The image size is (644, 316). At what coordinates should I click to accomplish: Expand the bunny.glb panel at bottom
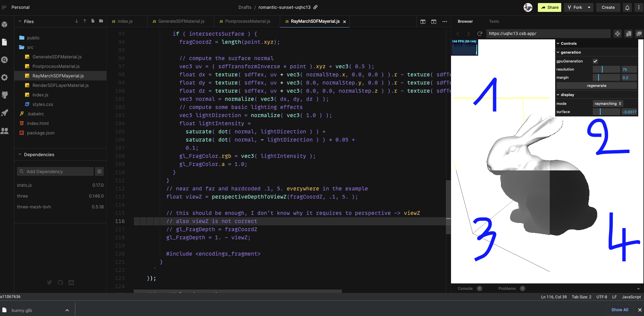click(66, 310)
